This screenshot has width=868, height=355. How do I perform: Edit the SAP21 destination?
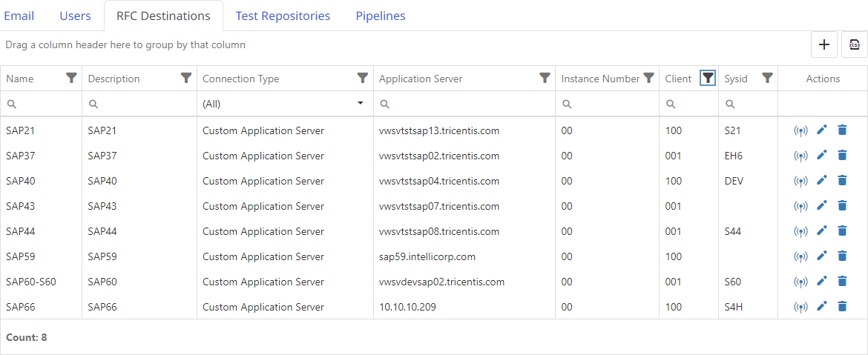(822, 130)
